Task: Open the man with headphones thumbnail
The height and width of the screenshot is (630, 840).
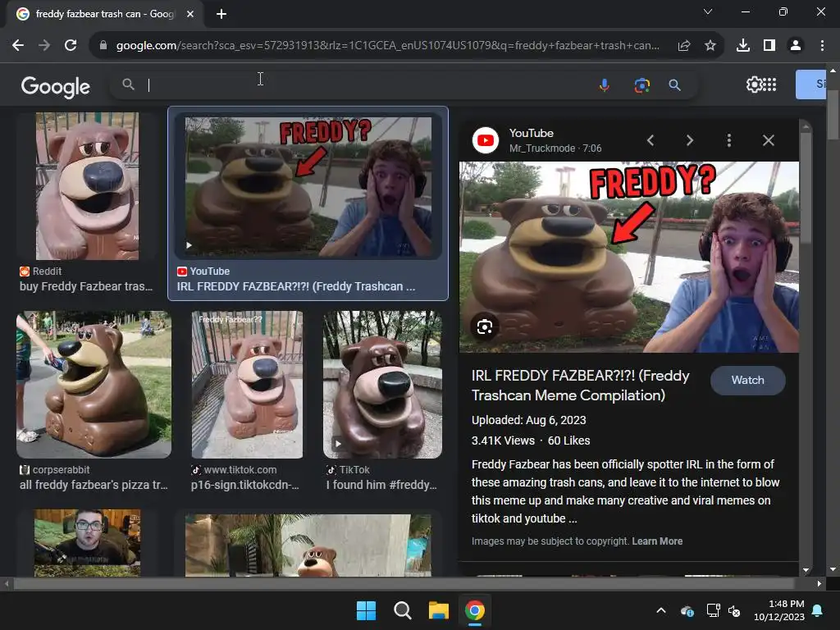Action: coord(87,543)
